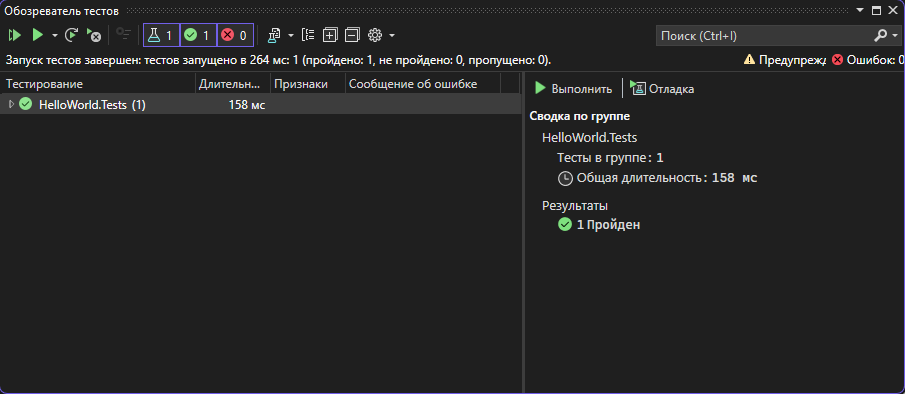Expand all tests with plus icon
The width and height of the screenshot is (905, 394).
coord(330,36)
